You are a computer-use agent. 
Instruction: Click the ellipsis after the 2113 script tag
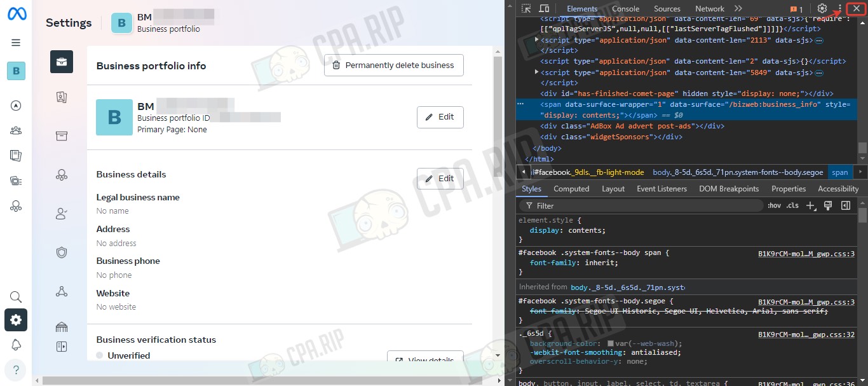(819, 41)
